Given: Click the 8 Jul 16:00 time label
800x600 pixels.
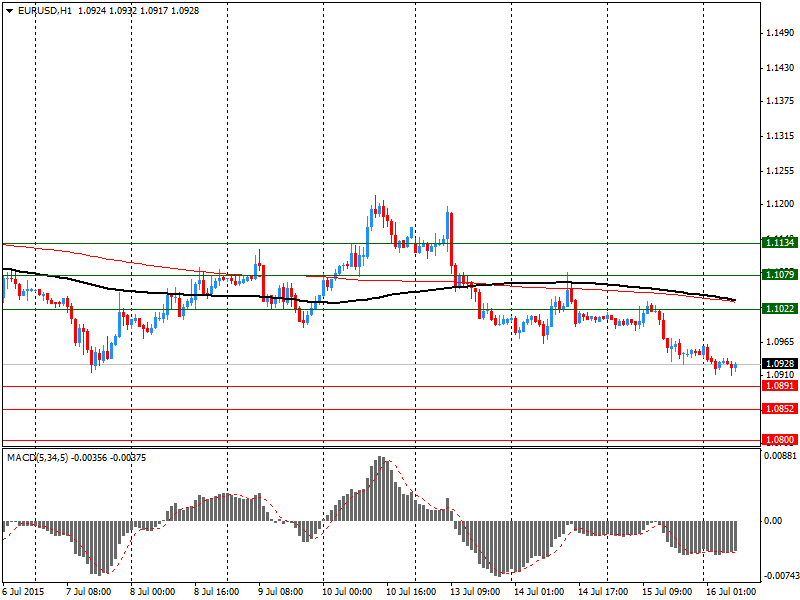Looking at the screenshot, I should [x=218, y=592].
